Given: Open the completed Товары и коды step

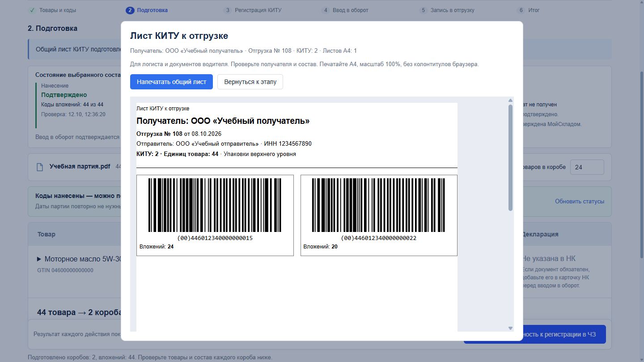Looking at the screenshot, I should [52, 10].
